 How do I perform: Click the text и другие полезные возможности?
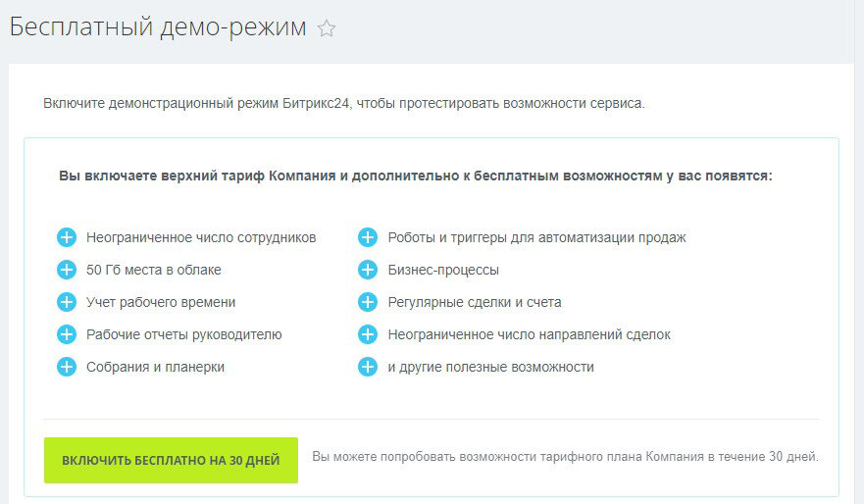(490, 367)
